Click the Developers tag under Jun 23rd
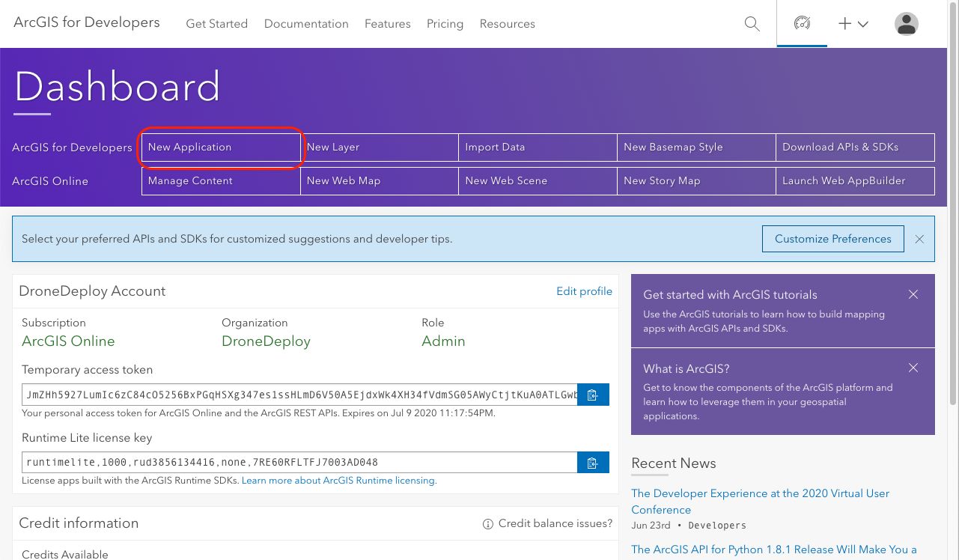Screen dimensions: 959x560 point(717,526)
